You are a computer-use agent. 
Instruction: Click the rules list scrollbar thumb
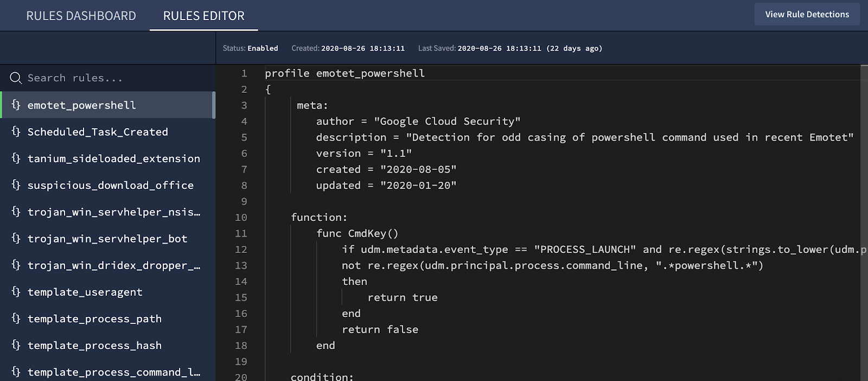(214, 105)
